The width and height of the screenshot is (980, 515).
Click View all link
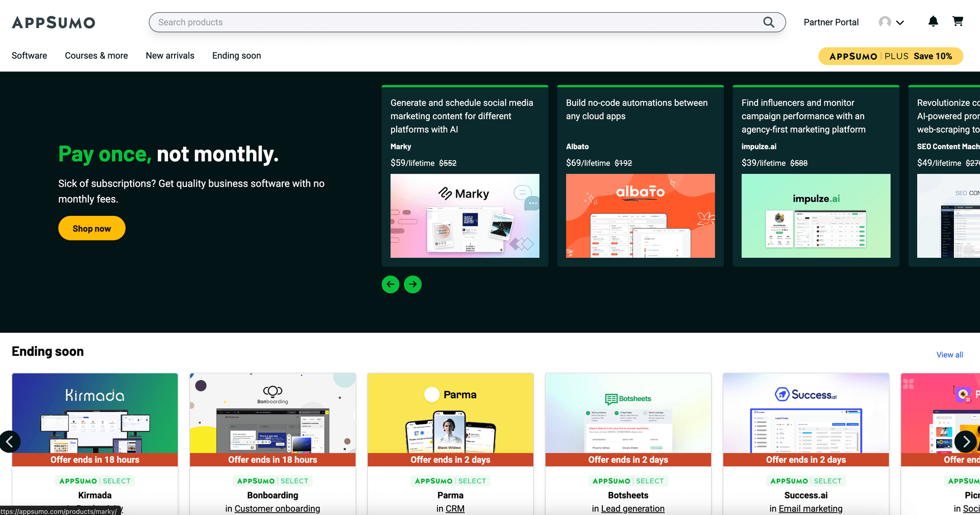click(x=950, y=355)
